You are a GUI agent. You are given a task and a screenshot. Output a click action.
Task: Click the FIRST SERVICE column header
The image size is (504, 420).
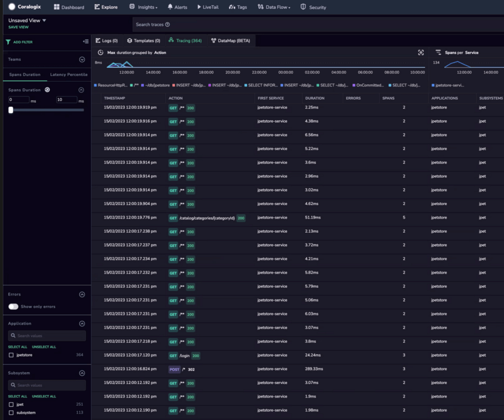pos(271,98)
